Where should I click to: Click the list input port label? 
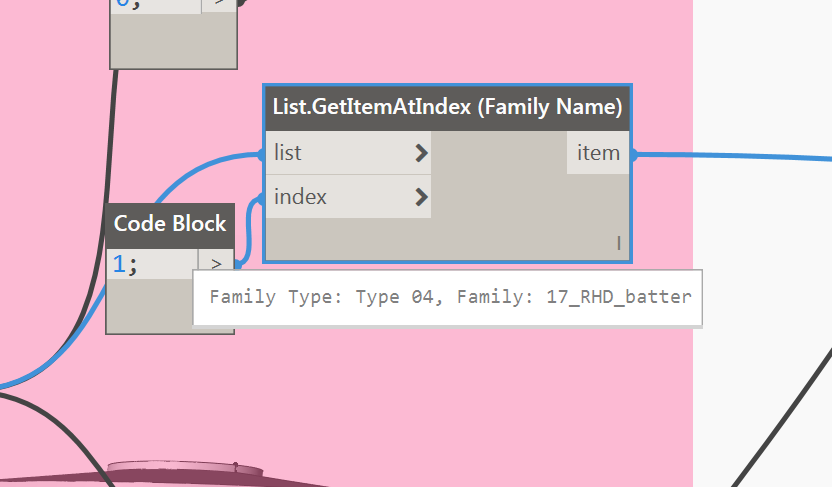(288, 153)
